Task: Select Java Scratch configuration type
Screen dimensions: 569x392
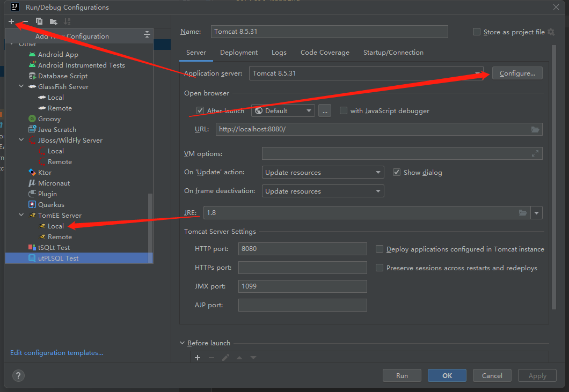Action: pos(57,129)
